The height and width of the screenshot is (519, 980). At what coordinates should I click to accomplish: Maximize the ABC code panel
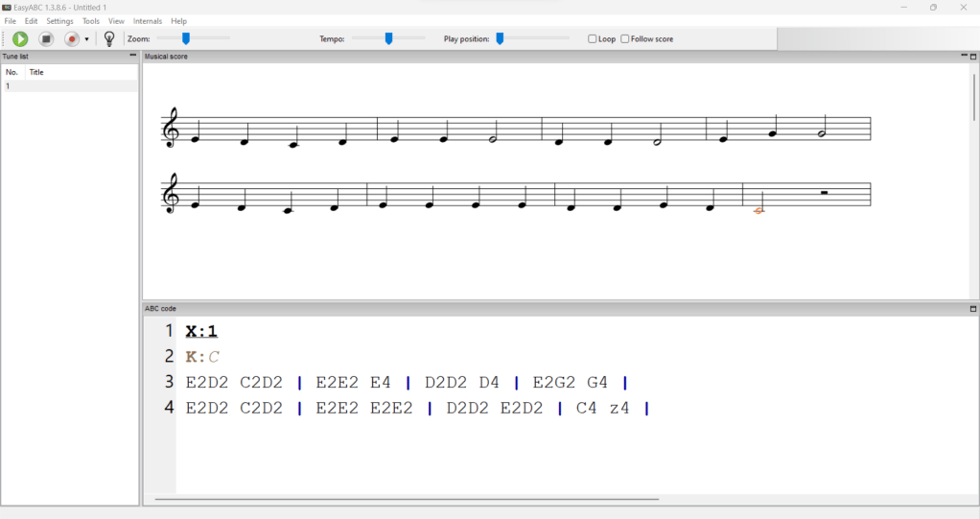coord(973,309)
